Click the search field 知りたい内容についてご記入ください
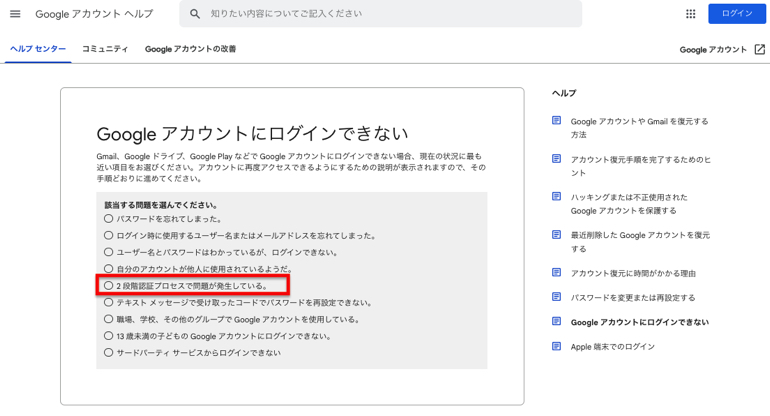This screenshot has width=770, height=416. [x=381, y=14]
